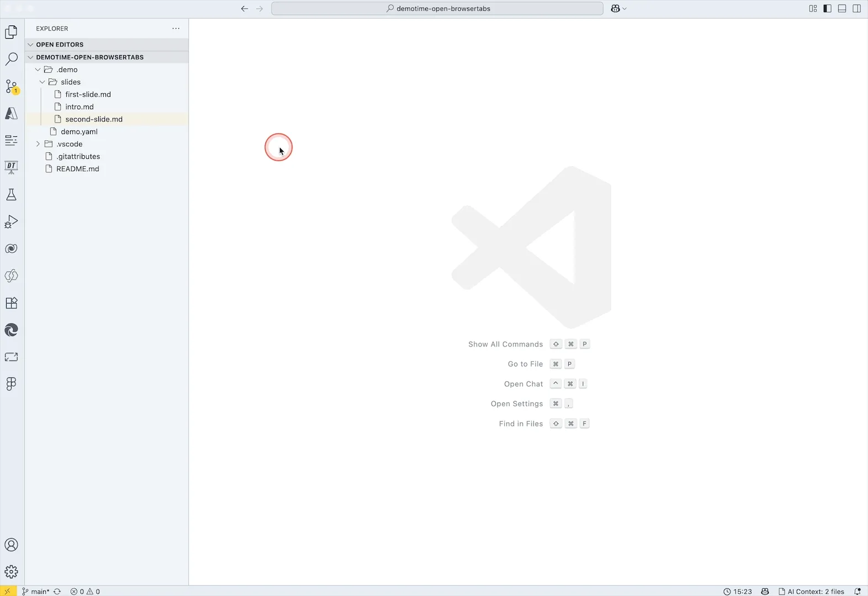Open second-slide.md from the explorer

point(94,119)
